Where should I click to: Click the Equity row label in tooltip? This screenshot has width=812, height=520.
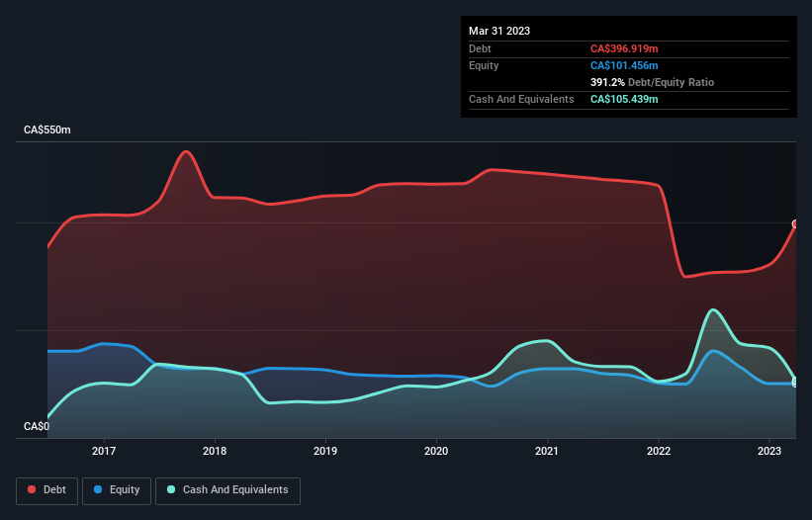[x=484, y=65]
